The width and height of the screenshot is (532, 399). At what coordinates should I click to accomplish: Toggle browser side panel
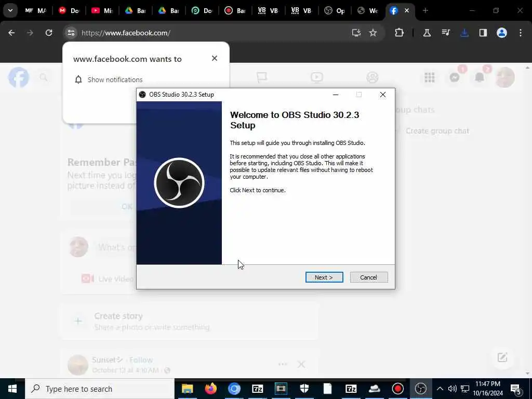[x=483, y=33]
